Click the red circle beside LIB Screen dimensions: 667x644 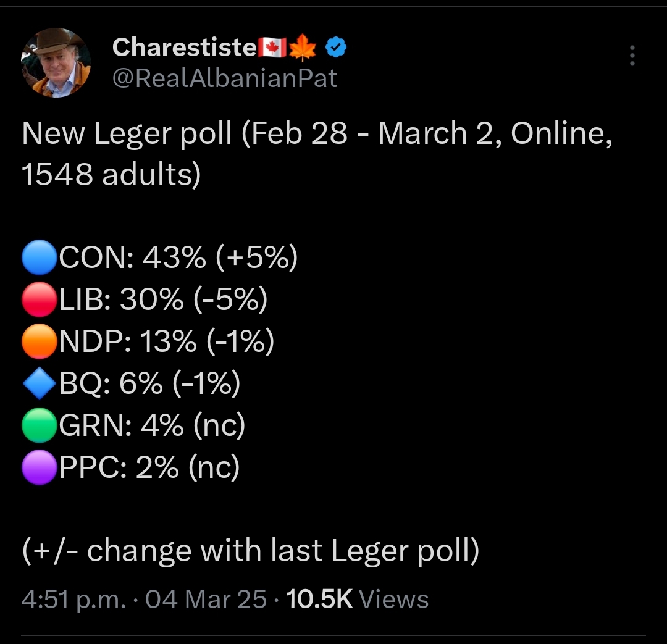pos(39,299)
